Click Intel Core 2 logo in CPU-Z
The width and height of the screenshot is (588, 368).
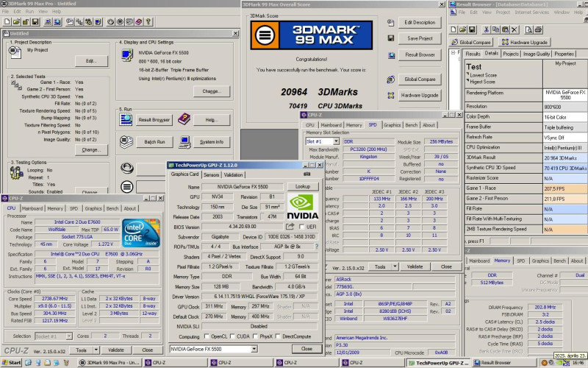point(141,233)
